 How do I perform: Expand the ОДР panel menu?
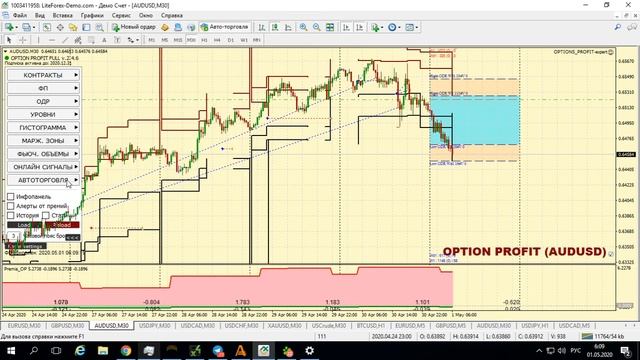pos(43,101)
